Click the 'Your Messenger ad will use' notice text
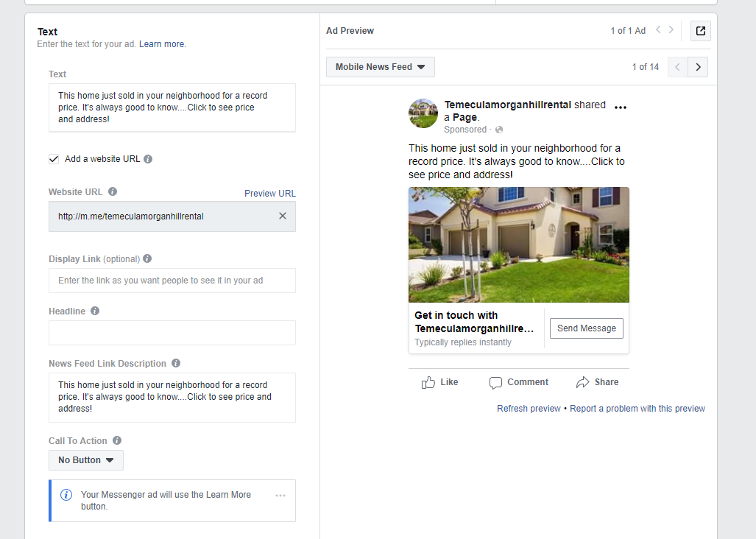Image resolution: width=756 pixels, height=539 pixels. (166, 501)
